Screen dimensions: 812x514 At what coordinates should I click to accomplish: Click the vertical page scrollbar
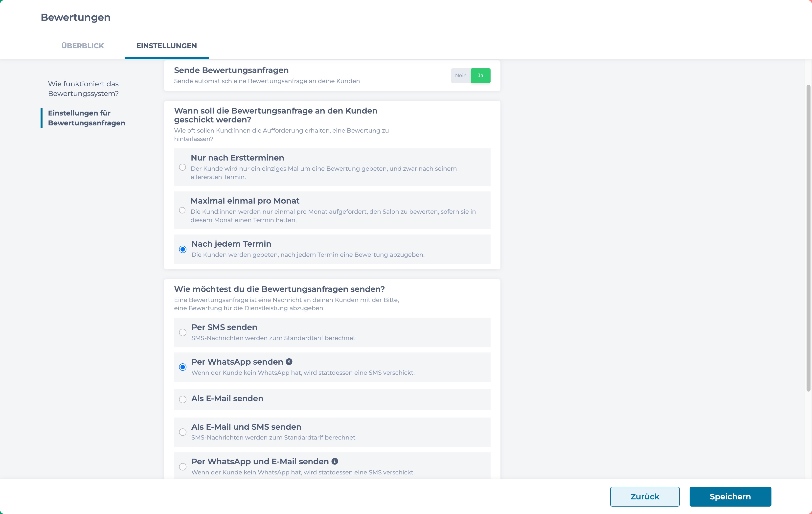tap(808, 238)
